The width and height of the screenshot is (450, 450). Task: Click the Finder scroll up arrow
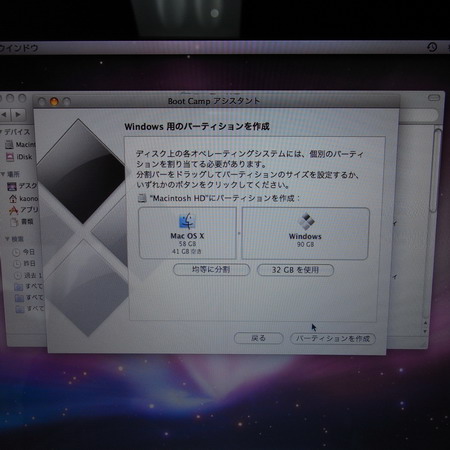point(425,323)
